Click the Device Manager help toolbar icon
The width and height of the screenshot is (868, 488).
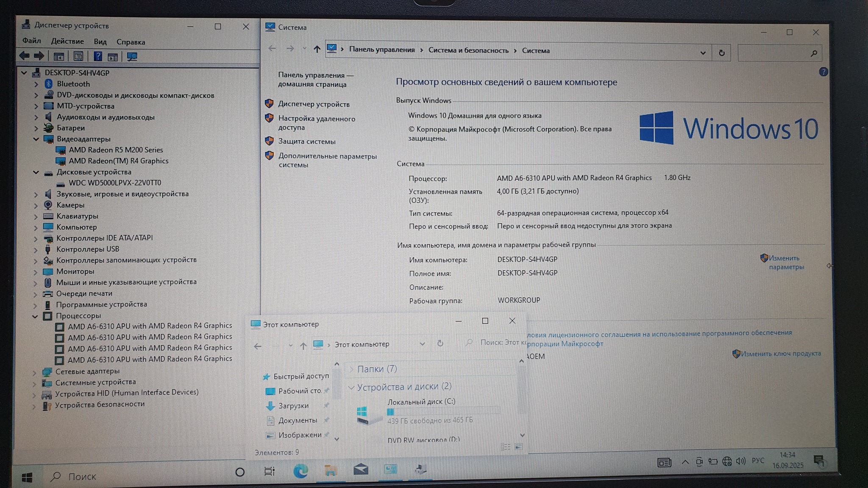98,56
